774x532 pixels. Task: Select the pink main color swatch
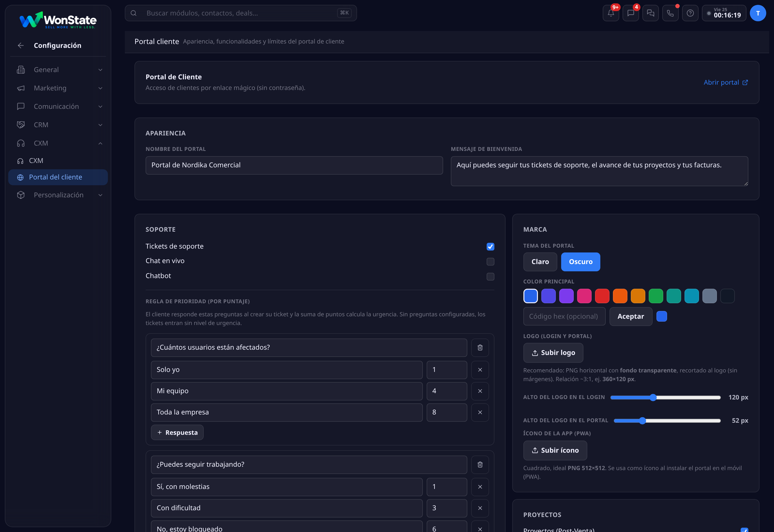584,296
